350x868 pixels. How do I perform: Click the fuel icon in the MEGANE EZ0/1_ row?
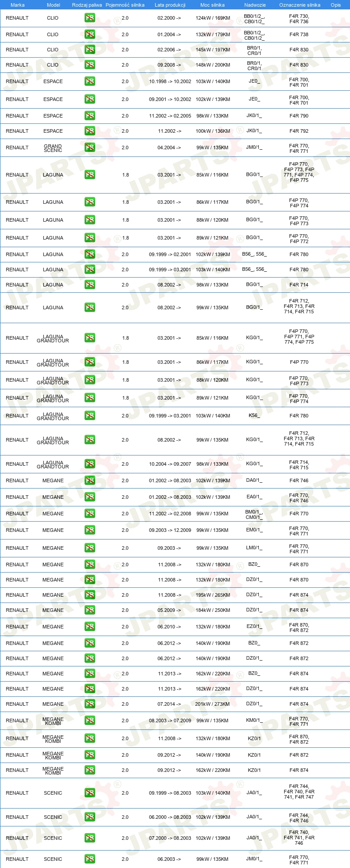90,627
